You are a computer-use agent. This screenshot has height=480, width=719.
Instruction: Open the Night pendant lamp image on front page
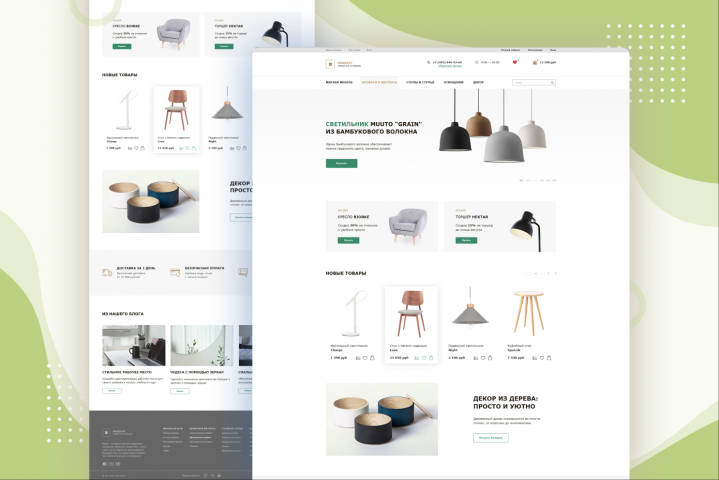(470, 308)
